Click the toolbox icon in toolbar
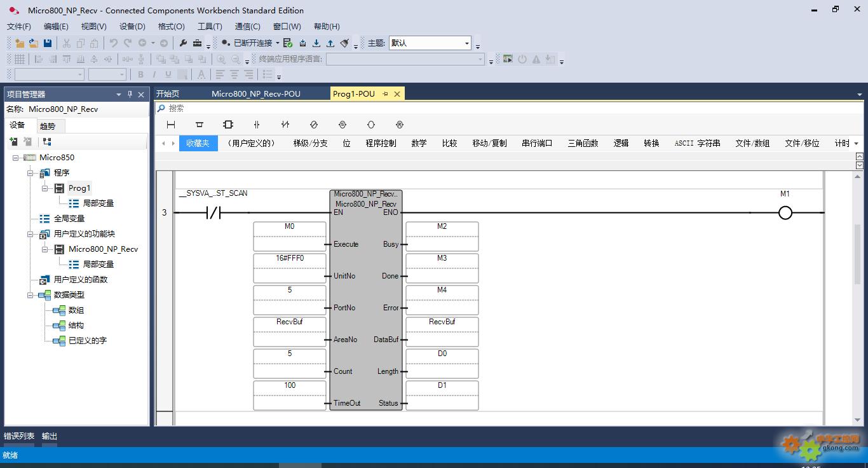868x468 pixels. point(198,43)
